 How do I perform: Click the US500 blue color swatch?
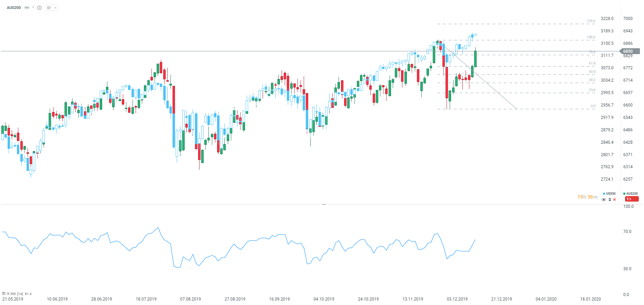[x=604, y=194]
